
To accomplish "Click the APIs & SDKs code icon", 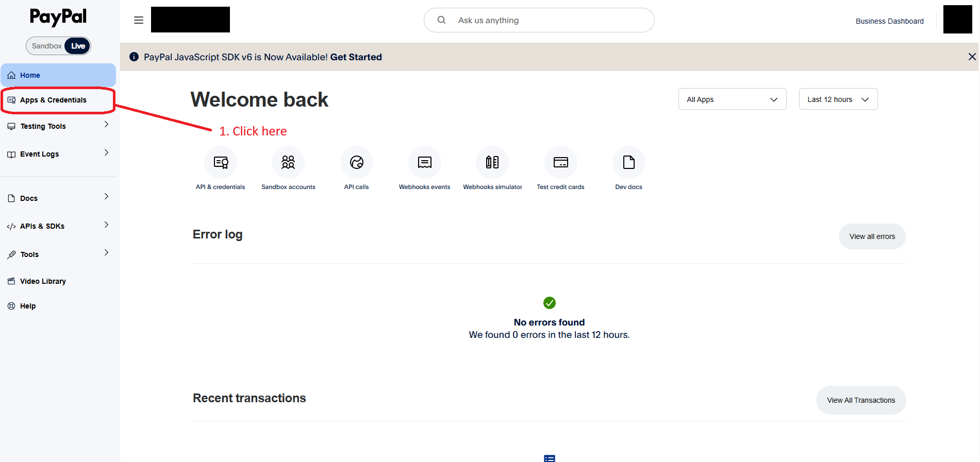I will pyautogui.click(x=11, y=226).
